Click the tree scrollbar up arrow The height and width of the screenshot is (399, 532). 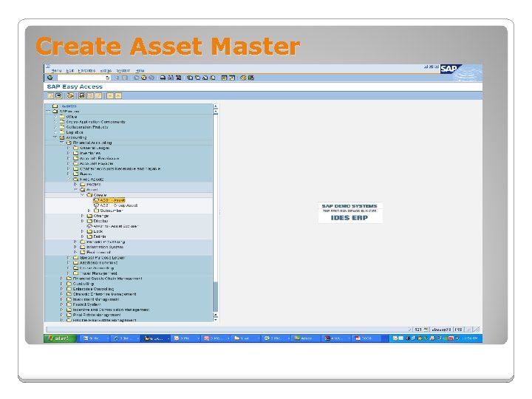pos(215,106)
